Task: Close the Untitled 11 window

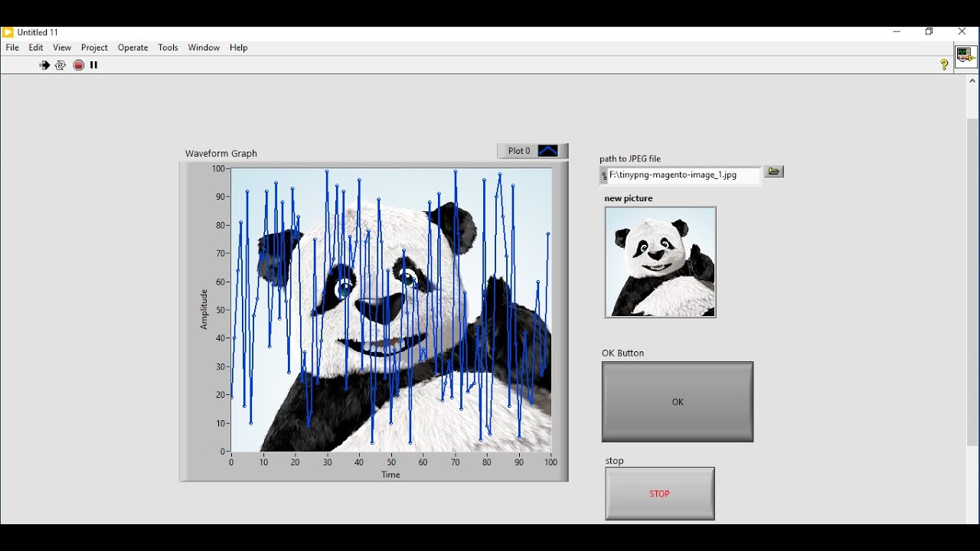Action: pos(962,31)
